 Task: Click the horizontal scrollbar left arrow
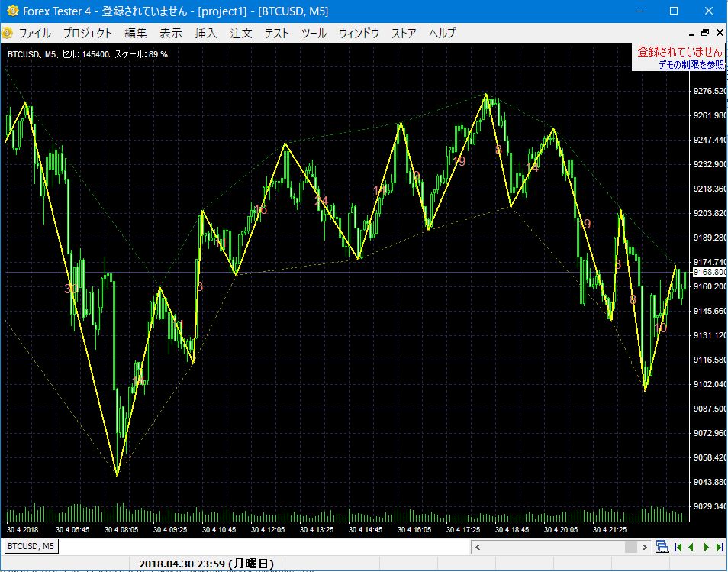[x=478, y=547]
